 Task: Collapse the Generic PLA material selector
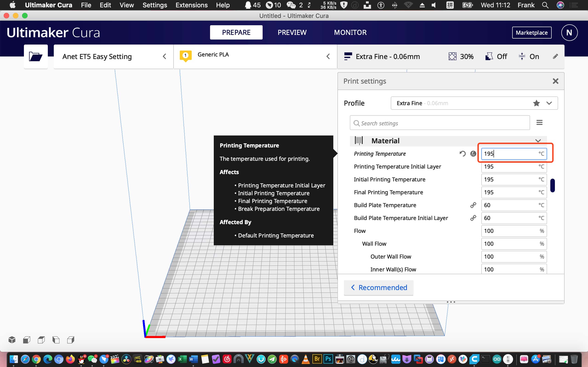[x=328, y=56]
